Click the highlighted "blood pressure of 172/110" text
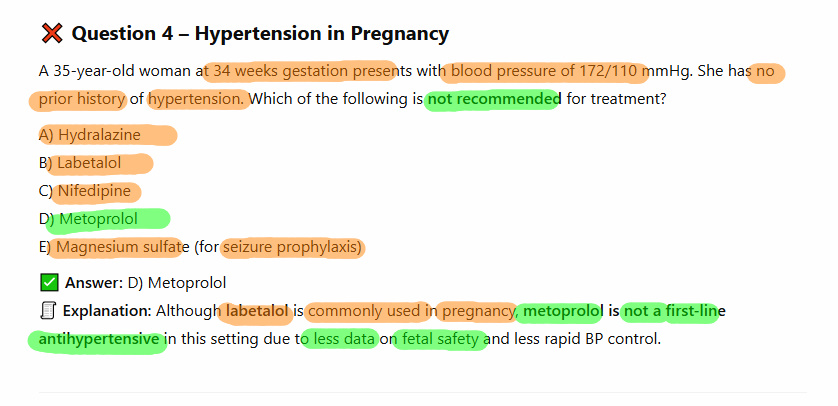 pyautogui.click(x=544, y=71)
